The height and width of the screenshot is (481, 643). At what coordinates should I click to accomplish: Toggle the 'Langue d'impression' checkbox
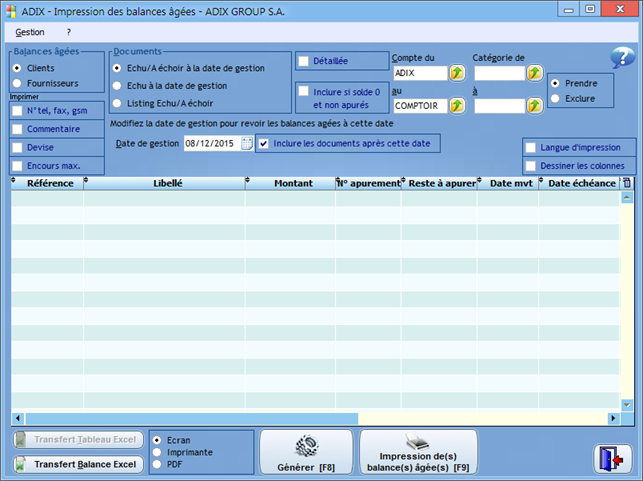(x=531, y=148)
